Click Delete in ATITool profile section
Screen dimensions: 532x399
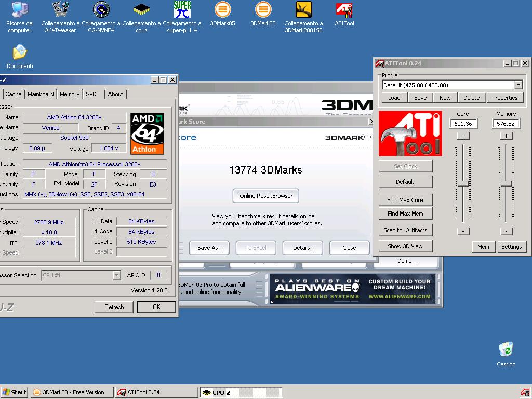pos(472,98)
